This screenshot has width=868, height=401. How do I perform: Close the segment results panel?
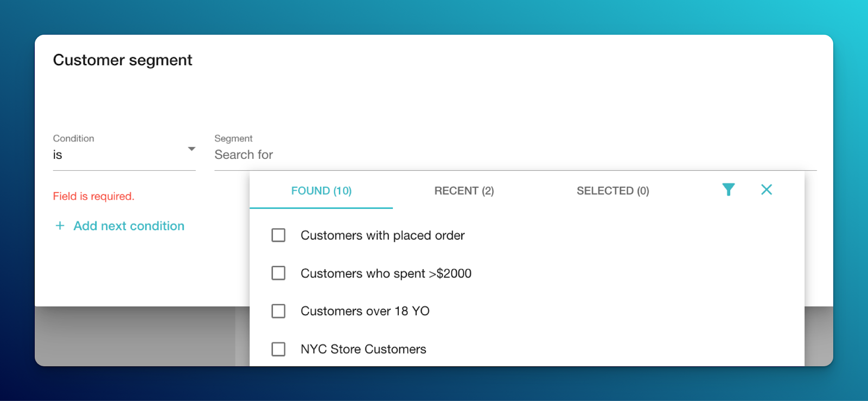pyautogui.click(x=767, y=190)
